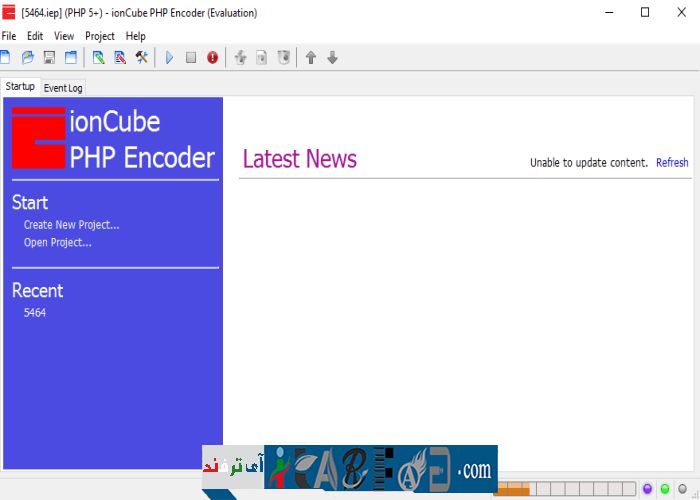Open project settings with hammer-wrench icon
The height and width of the screenshot is (500, 700).
[x=142, y=58]
